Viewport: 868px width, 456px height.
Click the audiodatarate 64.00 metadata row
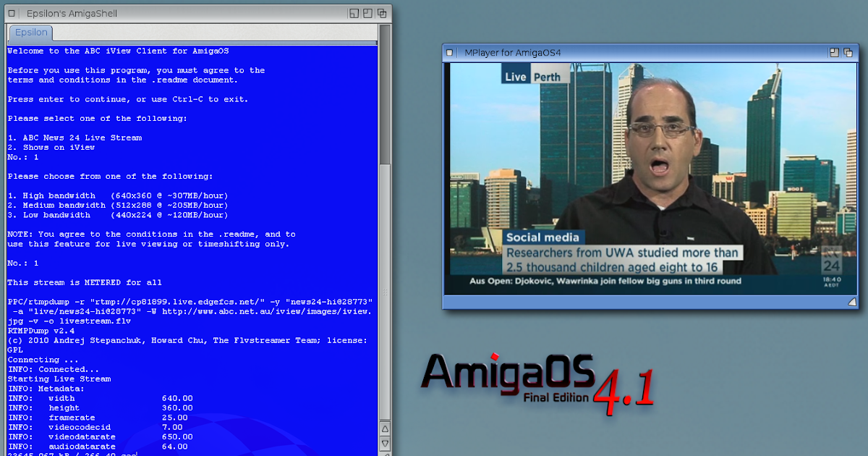[98, 447]
